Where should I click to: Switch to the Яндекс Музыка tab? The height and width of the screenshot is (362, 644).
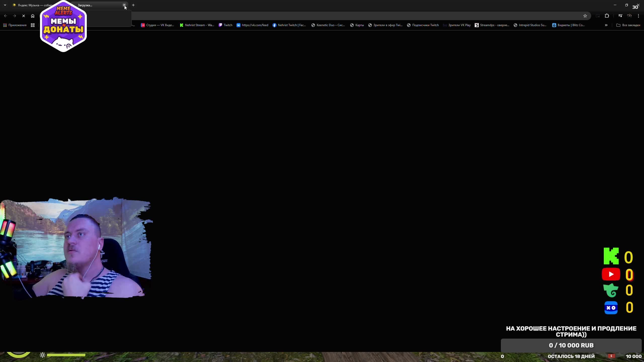30,5
